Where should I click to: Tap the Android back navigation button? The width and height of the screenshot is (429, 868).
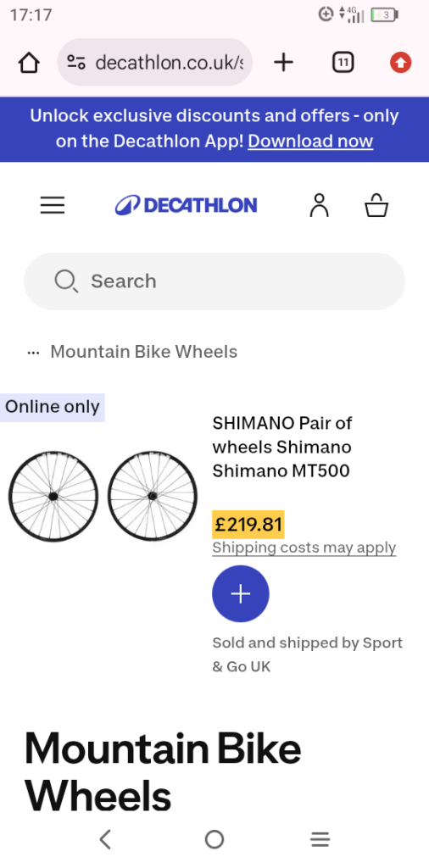105,840
